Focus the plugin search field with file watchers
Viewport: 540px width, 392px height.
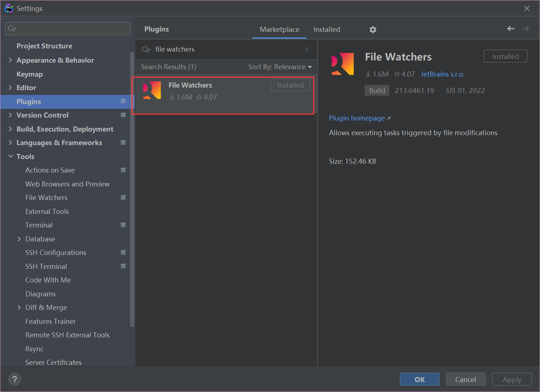(x=226, y=49)
